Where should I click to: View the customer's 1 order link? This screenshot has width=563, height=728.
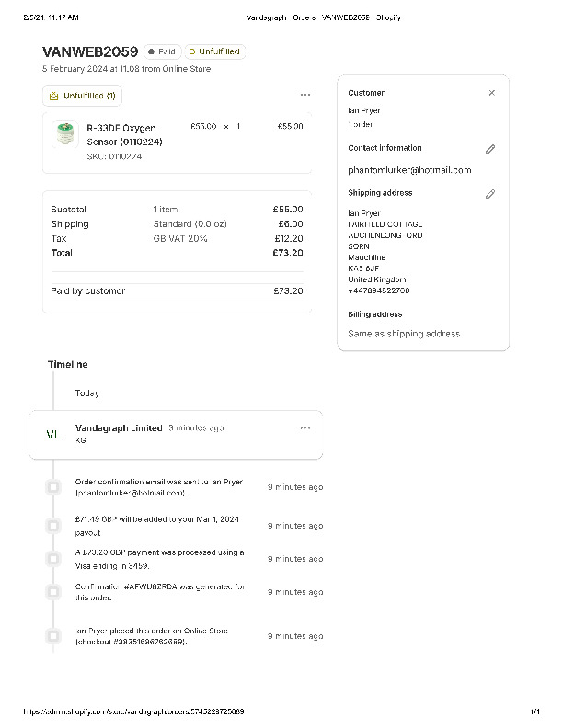[361, 124]
